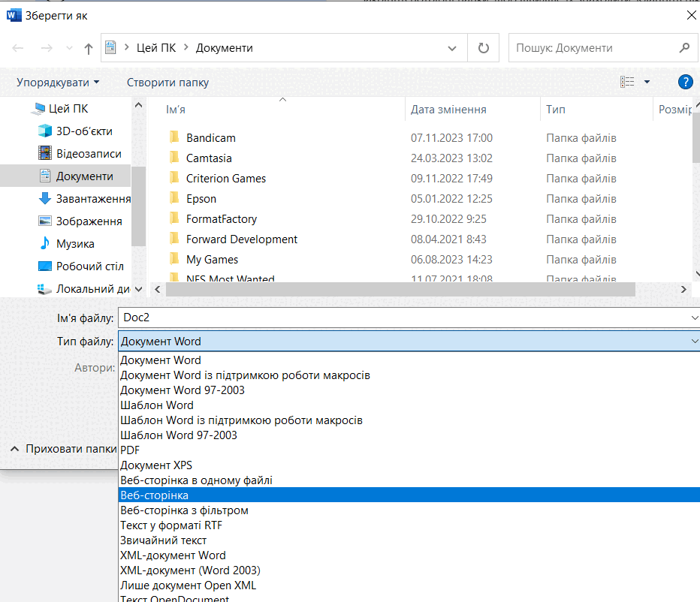700x602 pixels.
Task: Select the Criterion Games folder
Action: (x=225, y=179)
